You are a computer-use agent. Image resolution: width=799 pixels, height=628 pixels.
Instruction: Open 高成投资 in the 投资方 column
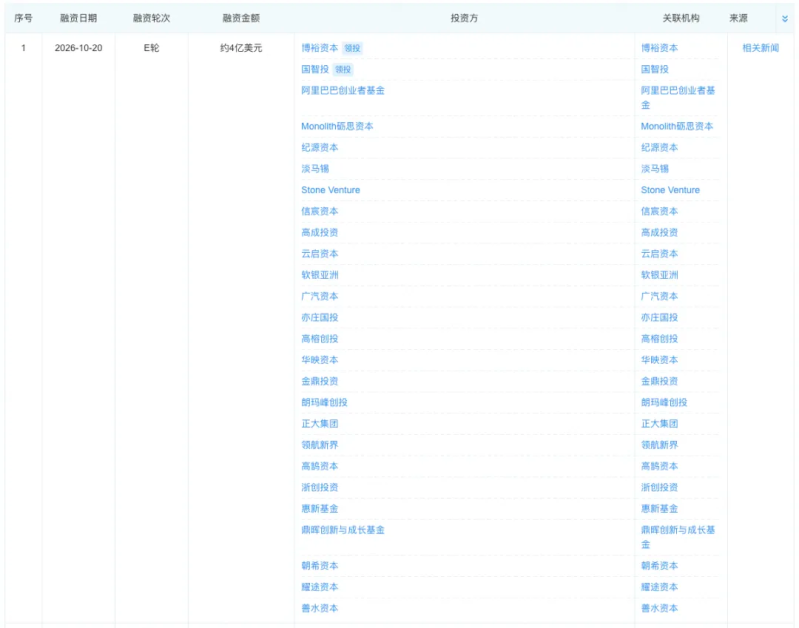pyautogui.click(x=319, y=232)
